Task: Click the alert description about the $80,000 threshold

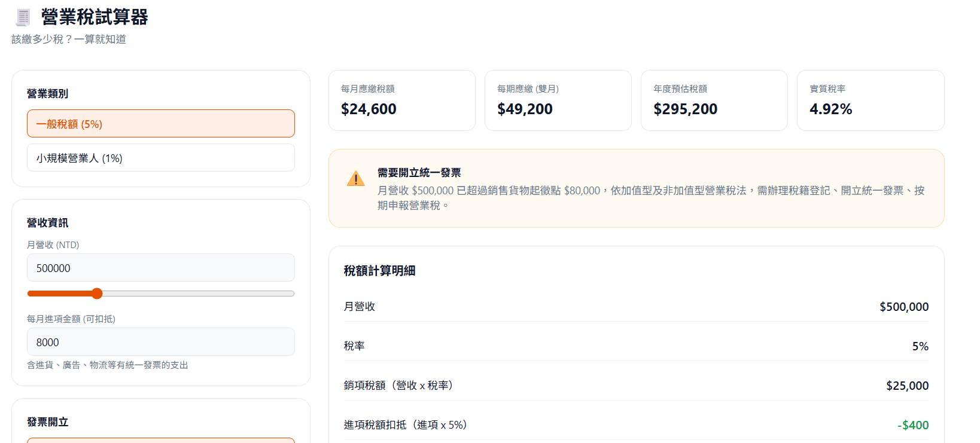Action: point(651,198)
